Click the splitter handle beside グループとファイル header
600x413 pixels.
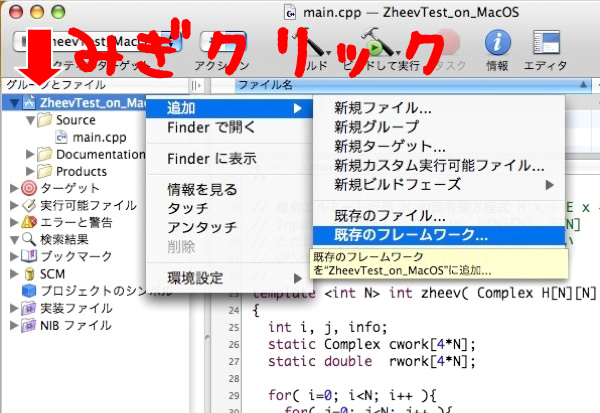click(x=196, y=85)
